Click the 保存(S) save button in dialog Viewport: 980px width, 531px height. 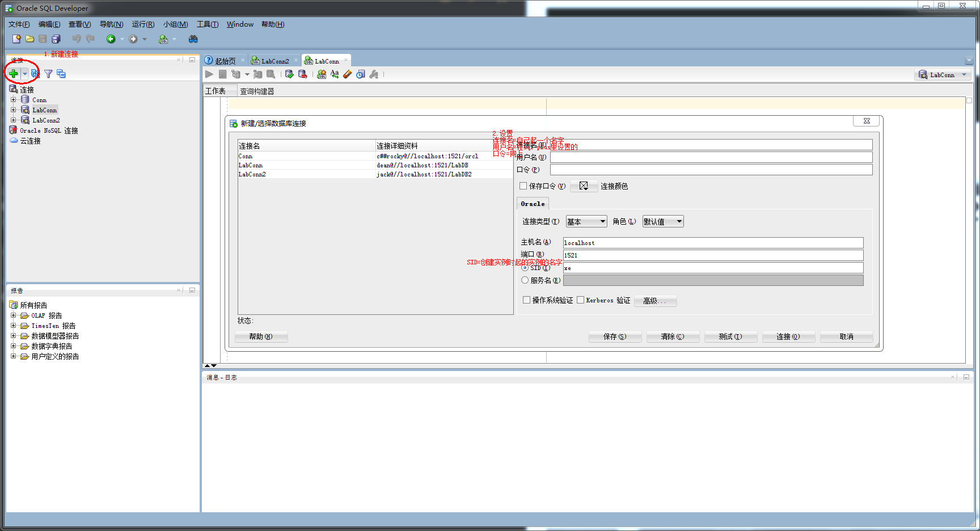(615, 336)
